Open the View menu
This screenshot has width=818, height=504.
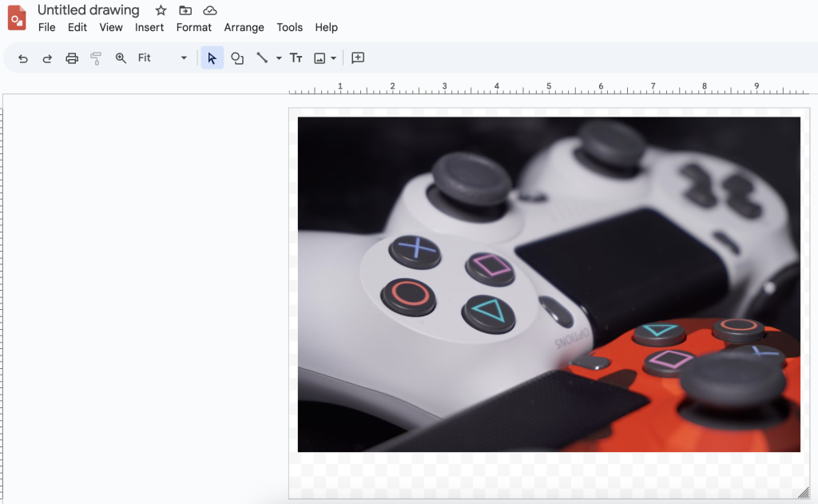tap(111, 28)
